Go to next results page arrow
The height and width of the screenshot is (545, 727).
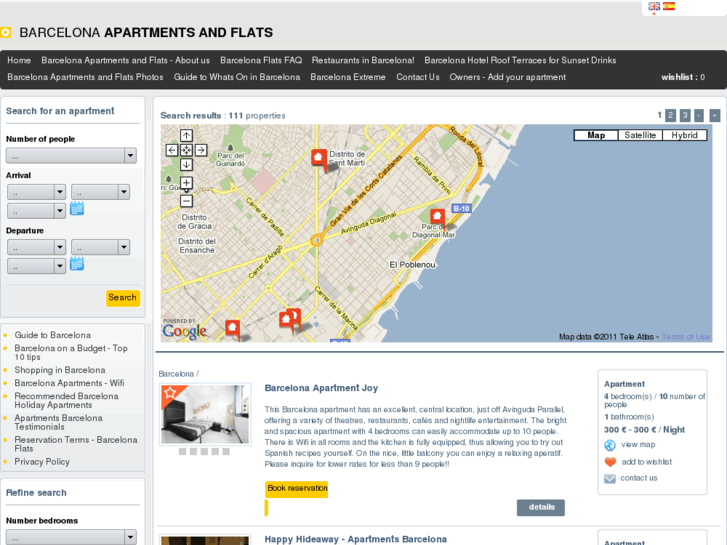699,115
